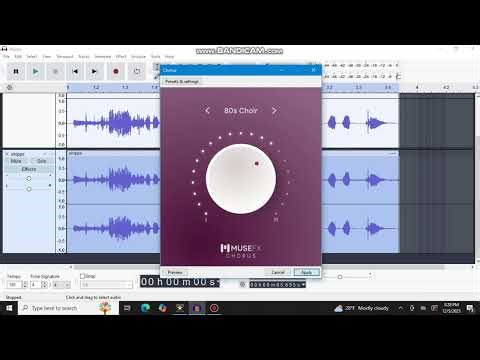This screenshot has height=360, width=480.
Task: Show hidden system tray icons
Action: pyautogui.click(x=400, y=308)
